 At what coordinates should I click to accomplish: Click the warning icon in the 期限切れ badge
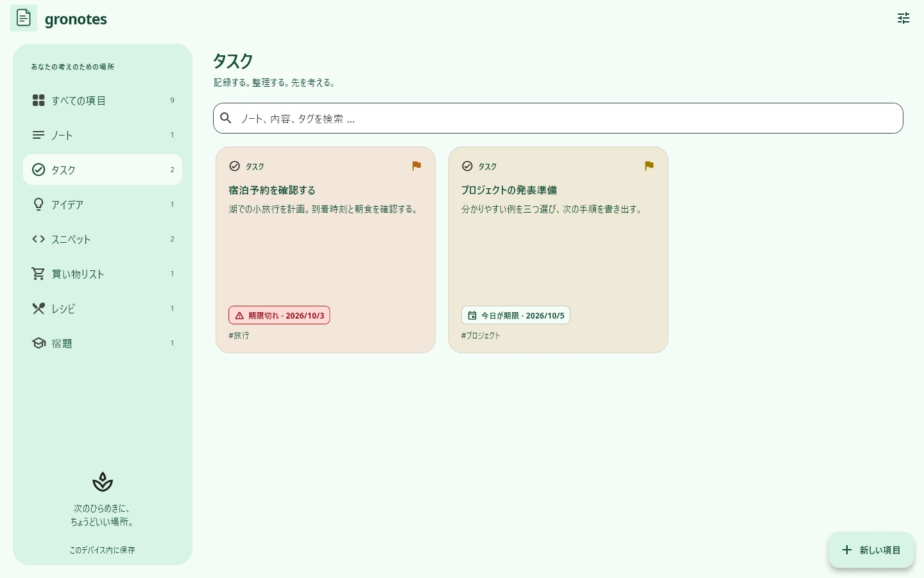point(239,315)
